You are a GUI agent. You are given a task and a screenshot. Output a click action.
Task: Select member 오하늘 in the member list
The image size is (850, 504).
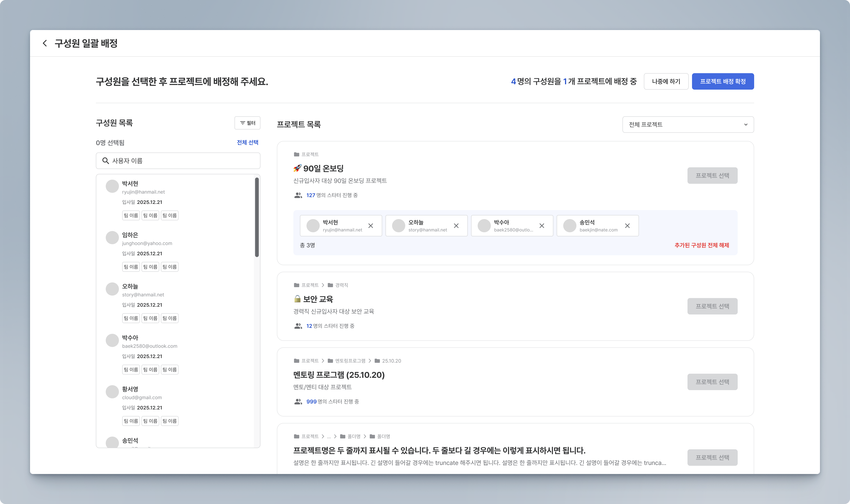click(130, 286)
